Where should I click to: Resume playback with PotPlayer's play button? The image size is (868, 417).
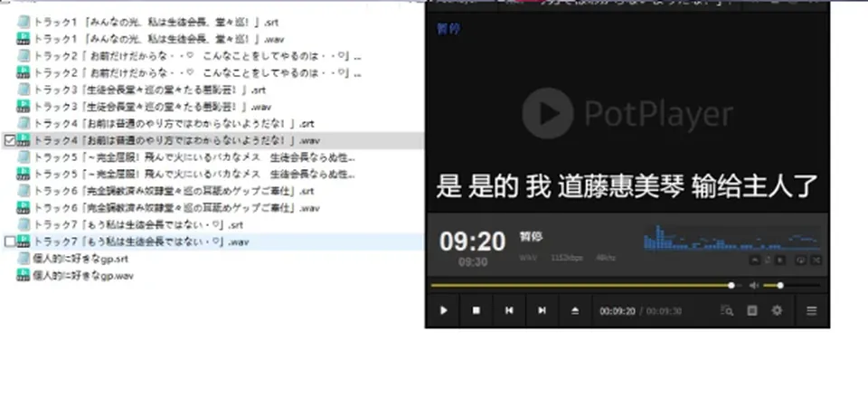[443, 310]
